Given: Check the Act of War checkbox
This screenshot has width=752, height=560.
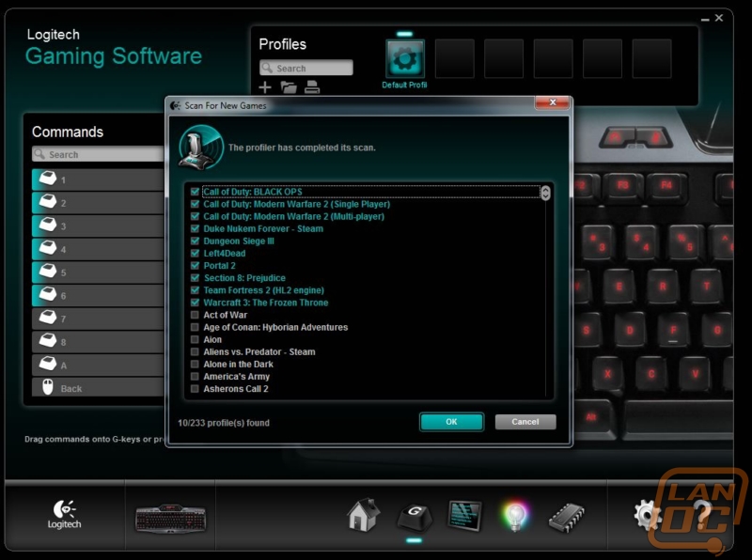Looking at the screenshot, I should pyautogui.click(x=195, y=315).
